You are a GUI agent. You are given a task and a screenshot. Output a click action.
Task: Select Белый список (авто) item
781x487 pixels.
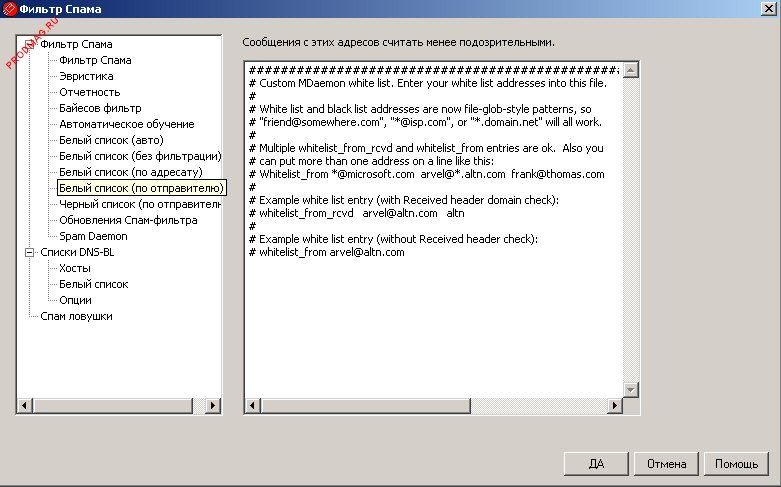click(x=111, y=140)
